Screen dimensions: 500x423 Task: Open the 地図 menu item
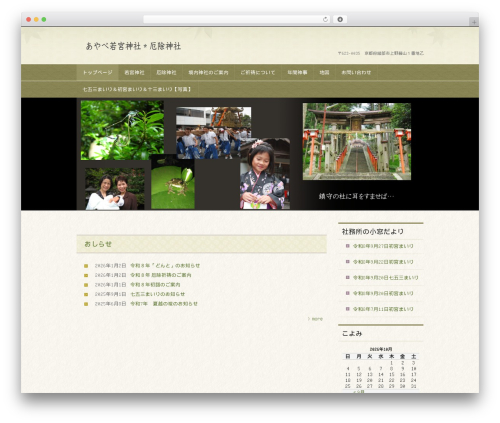(324, 72)
